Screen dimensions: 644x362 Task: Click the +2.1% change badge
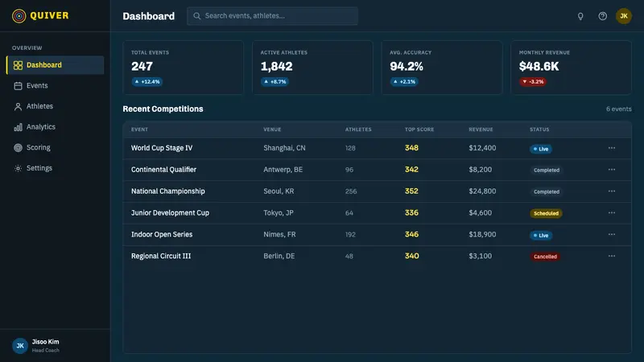point(404,82)
